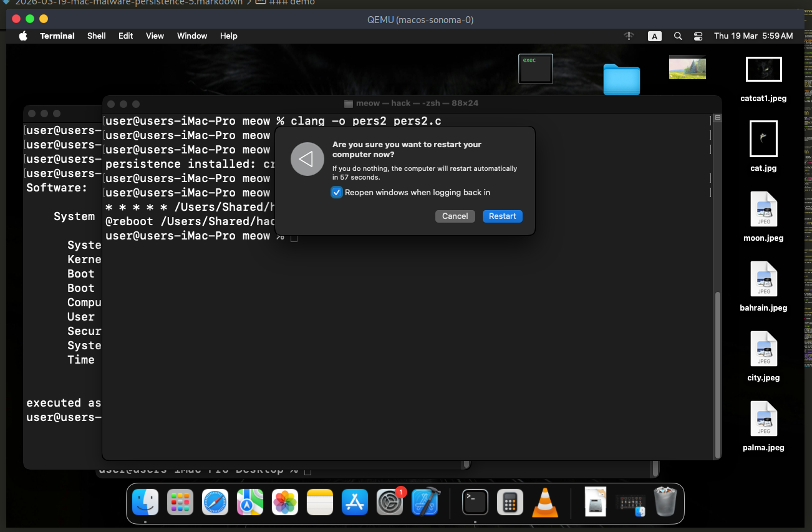Image resolution: width=812 pixels, height=532 pixels.
Task: Uncheck Reopen windows when logging back in
Action: point(337,192)
